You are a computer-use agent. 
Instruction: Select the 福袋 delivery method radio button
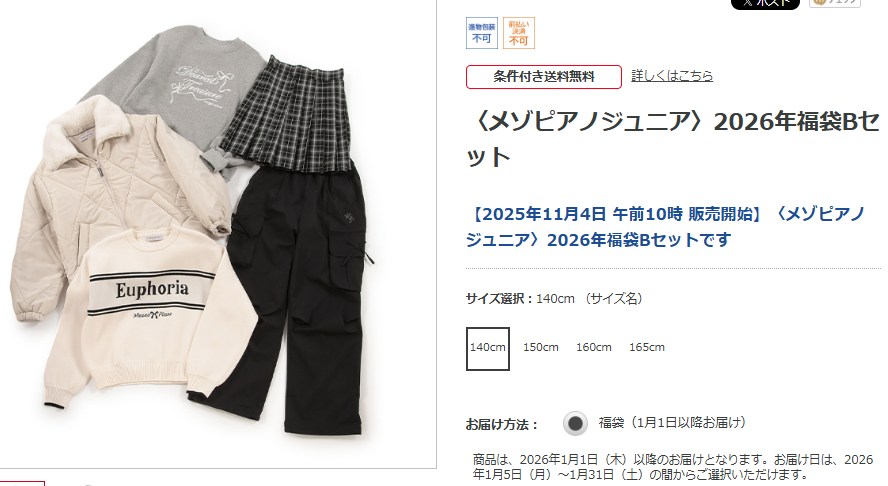575,423
